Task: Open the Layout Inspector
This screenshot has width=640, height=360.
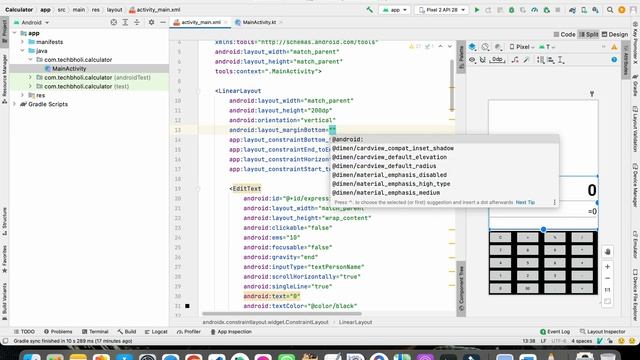Action: [x=602, y=332]
